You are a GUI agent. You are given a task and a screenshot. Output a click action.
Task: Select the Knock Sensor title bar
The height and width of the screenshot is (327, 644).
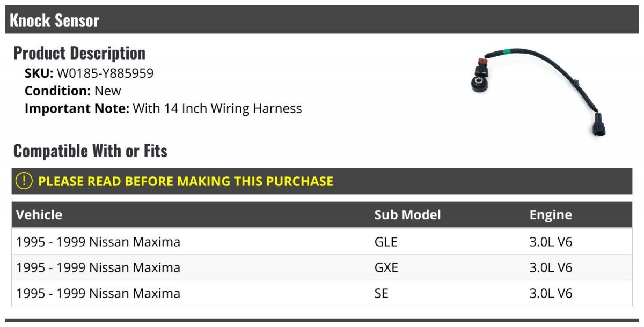tap(322, 20)
